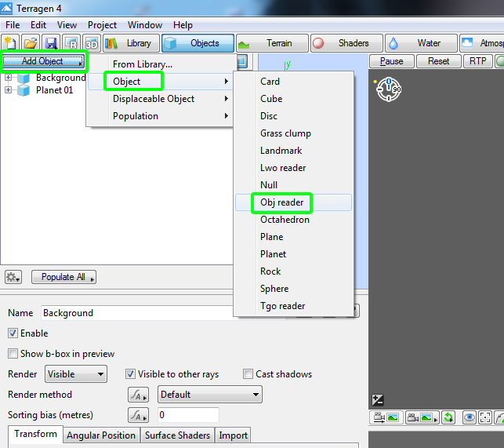
Task: Open the Import tab
Action: coord(233,435)
